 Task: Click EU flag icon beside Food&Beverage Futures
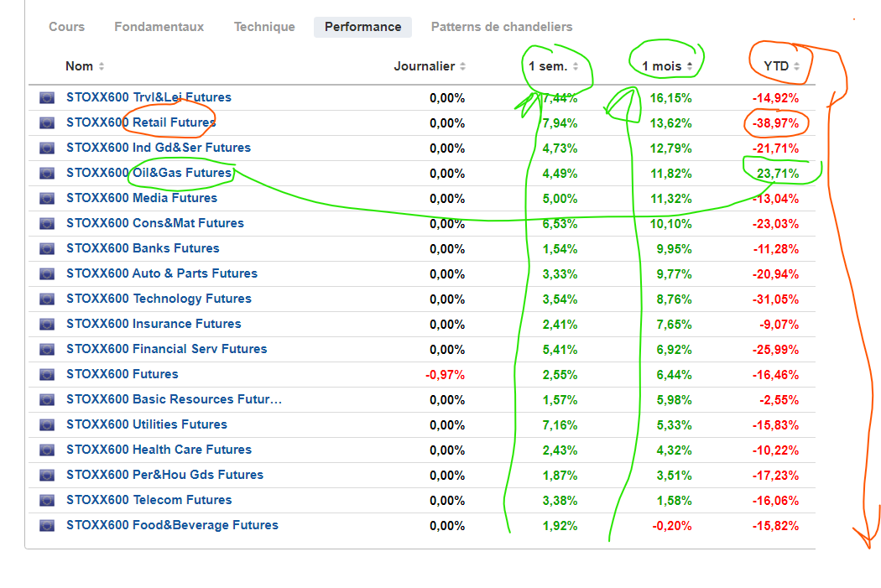(47, 526)
